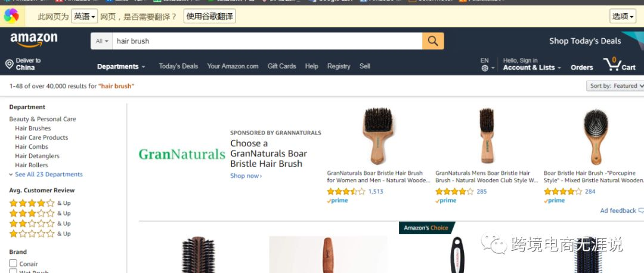The image size is (644, 273).
Task: Open the Departments menu
Action: click(x=121, y=66)
